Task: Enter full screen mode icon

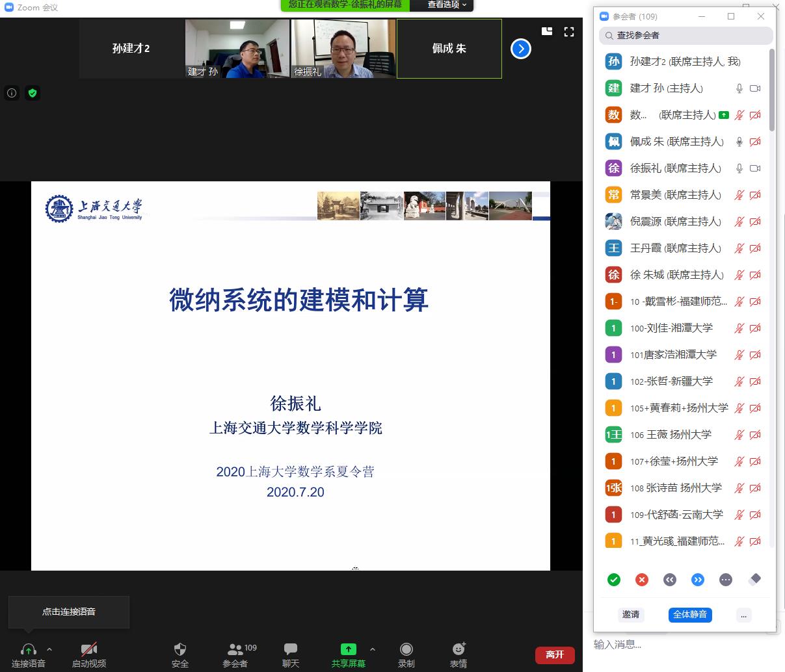Action: [x=569, y=31]
